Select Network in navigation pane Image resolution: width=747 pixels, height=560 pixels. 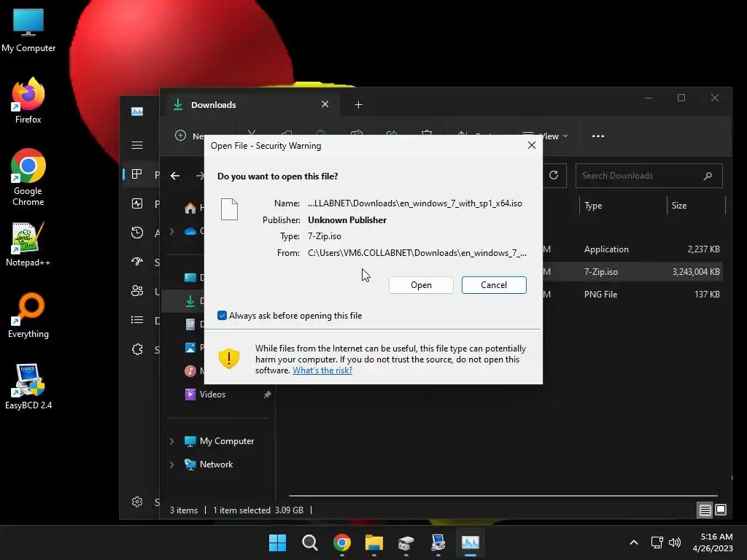216,464
